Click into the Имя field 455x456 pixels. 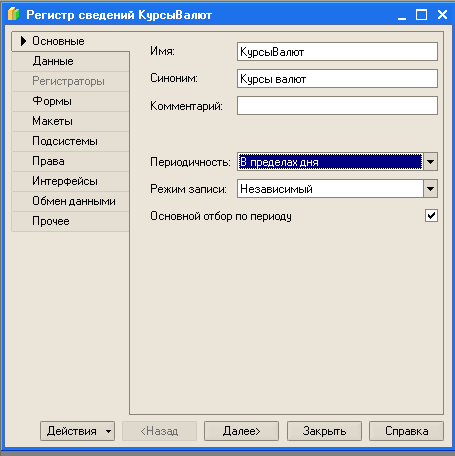[x=337, y=52]
